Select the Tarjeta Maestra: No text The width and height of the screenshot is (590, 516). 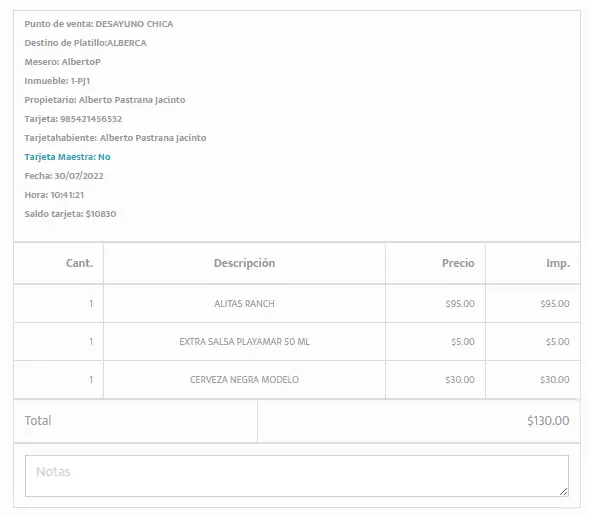pyautogui.click(x=67, y=157)
